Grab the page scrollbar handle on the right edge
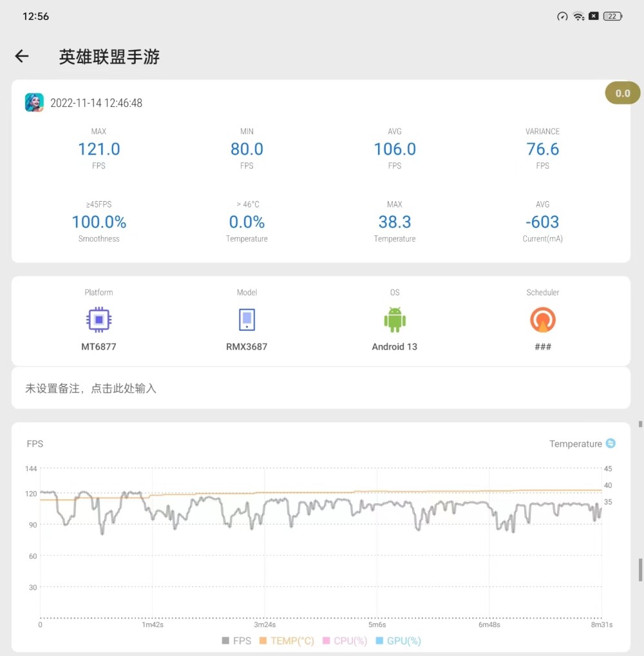The width and height of the screenshot is (644, 656). [x=640, y=570]
